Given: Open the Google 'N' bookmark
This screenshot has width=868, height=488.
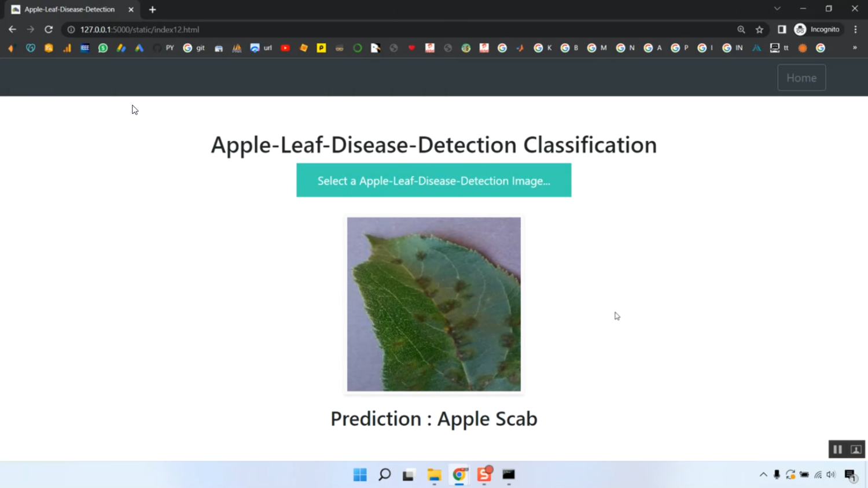Looking at the screenshot, I should coord(626,48).
